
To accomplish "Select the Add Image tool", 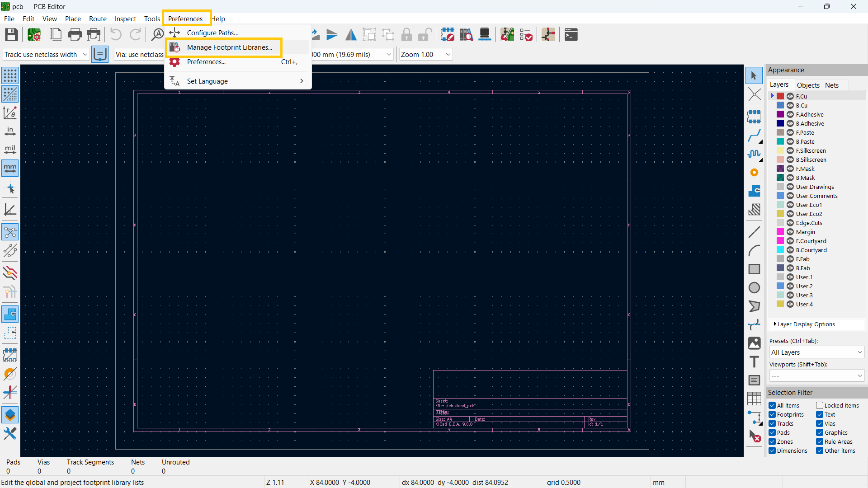I will (754, 343).
